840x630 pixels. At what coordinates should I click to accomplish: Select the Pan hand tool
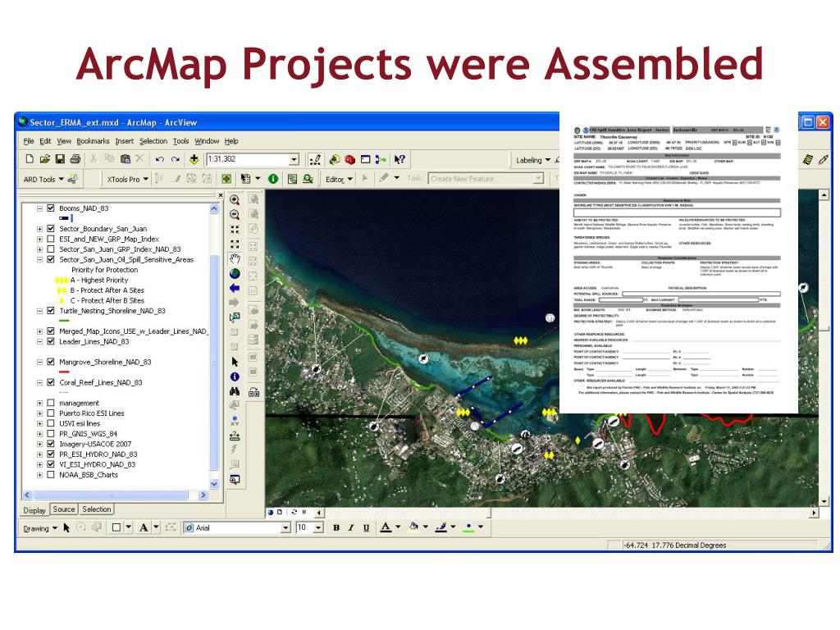(235, 259)
